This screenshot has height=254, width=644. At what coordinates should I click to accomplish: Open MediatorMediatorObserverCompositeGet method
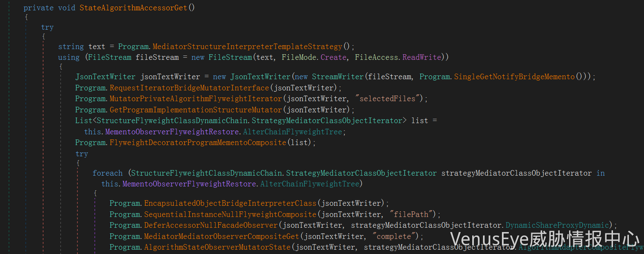(x=222, y=236)
